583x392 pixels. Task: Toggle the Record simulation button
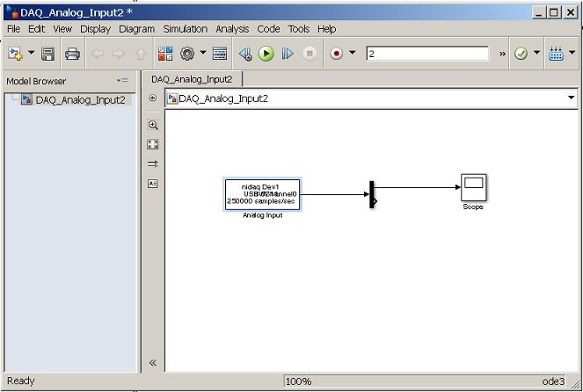pos(336,54)
